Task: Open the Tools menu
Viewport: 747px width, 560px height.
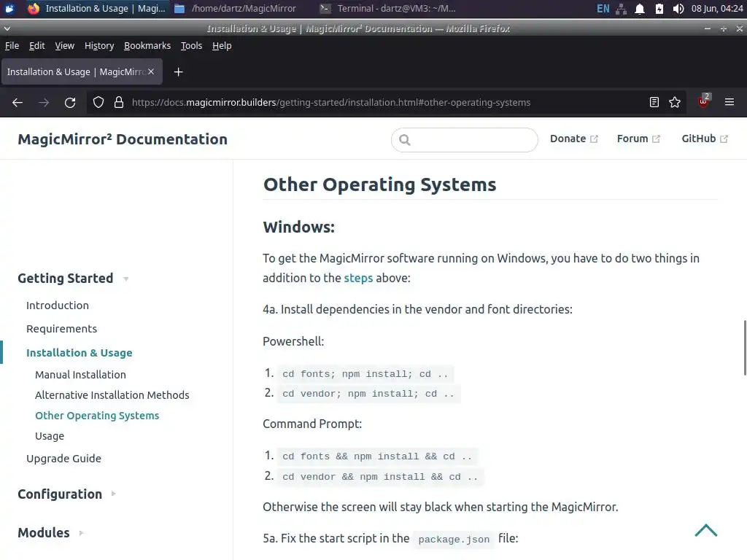Action: point(191,46)
